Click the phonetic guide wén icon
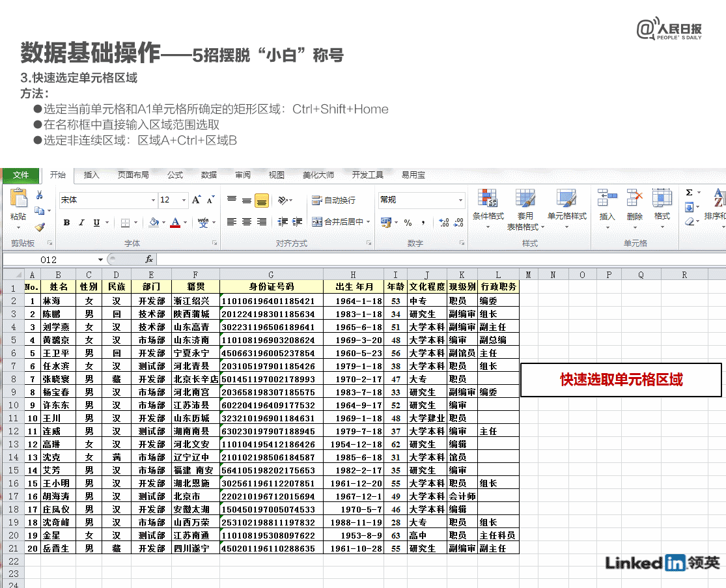726x588 pixels. click(202, 222)
